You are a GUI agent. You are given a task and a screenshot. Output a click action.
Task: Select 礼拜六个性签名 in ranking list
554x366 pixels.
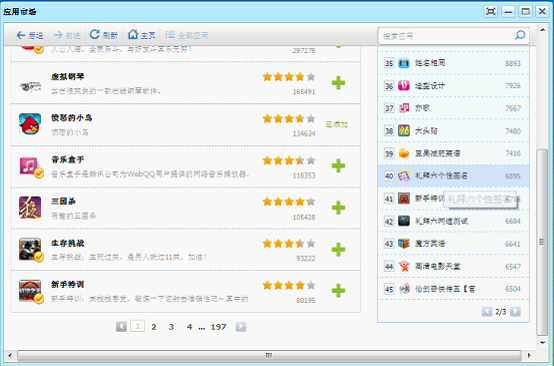(441, 176)
